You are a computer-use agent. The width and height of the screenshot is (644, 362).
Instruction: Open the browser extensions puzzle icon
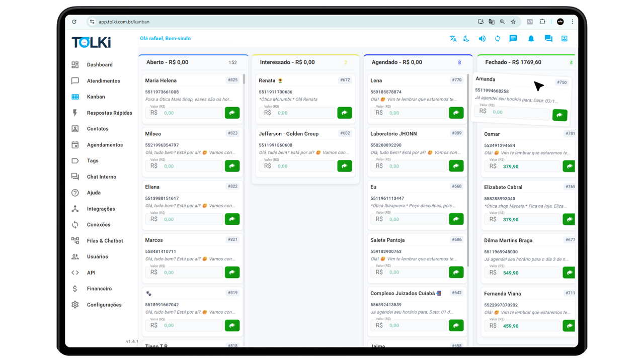point(542,22)
